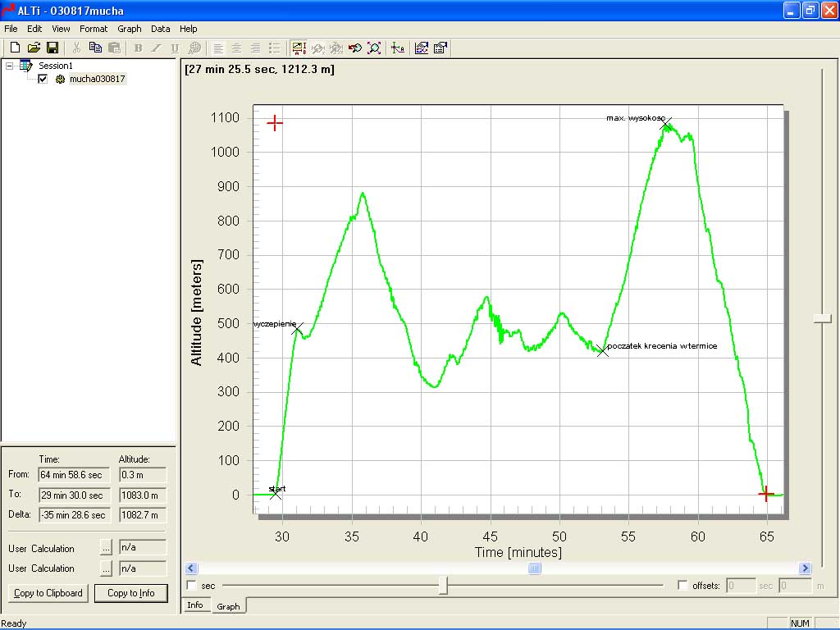Click the right arrow of horizontal scrollbar
840x630 pixels.
click(805, 568)
